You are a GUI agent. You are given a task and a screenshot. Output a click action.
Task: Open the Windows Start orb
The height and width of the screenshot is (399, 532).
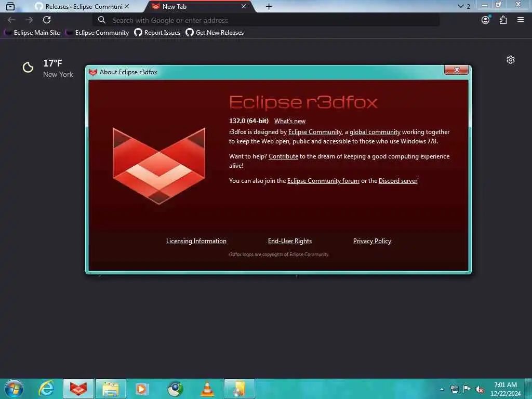click(x=14, y=389)
